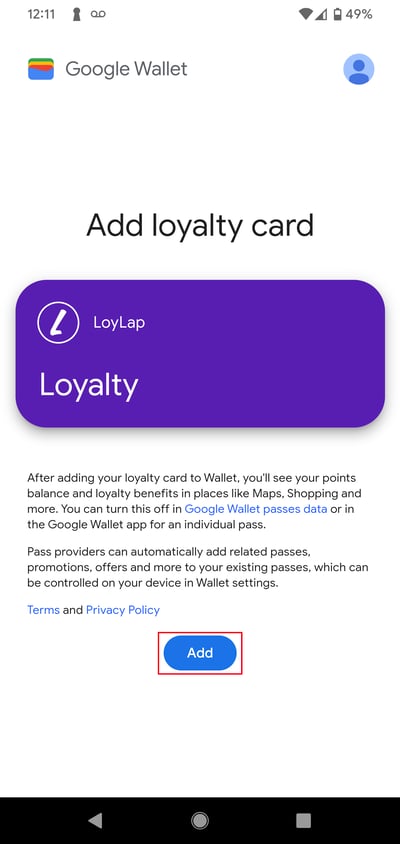Tap the 12:11 clock in status bar
400x844 pixels.
click(41, 15)
